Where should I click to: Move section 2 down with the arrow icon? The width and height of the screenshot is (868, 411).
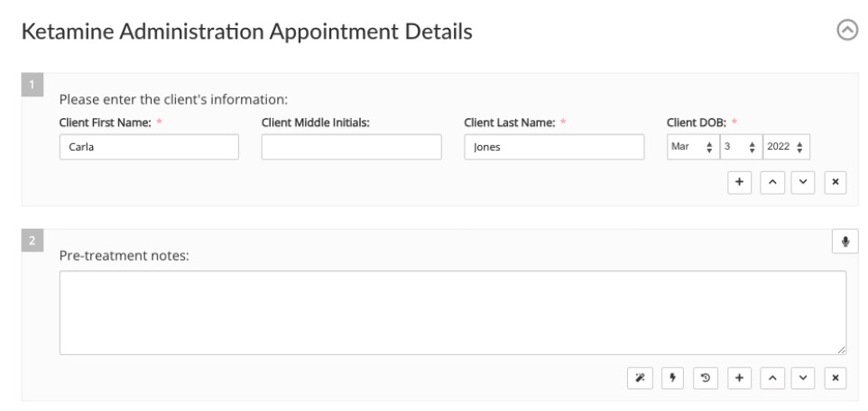point(803,379)
